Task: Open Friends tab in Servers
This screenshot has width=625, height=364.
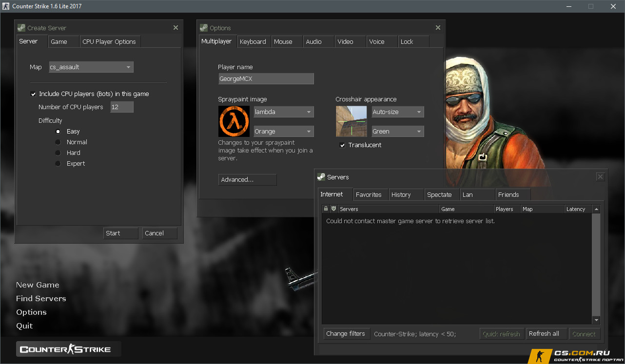Action: pyautogui.click(x=513, y=195)
